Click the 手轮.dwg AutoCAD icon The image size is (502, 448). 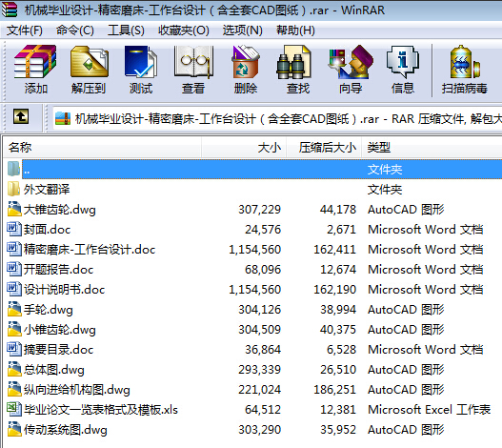tap(14, 309)
